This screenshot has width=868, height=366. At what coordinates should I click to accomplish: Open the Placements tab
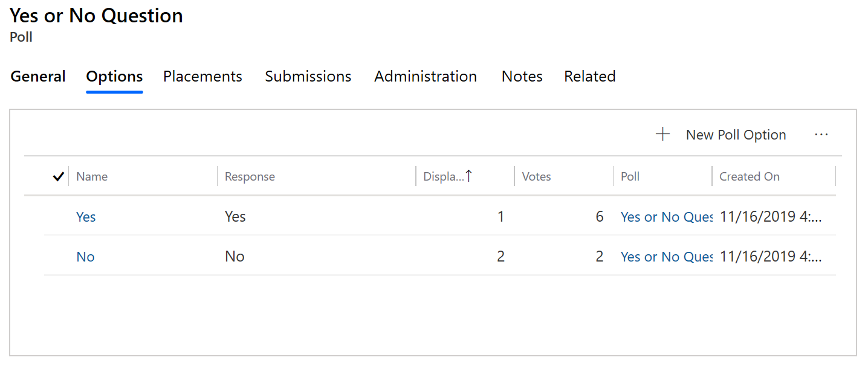[202, 77]
